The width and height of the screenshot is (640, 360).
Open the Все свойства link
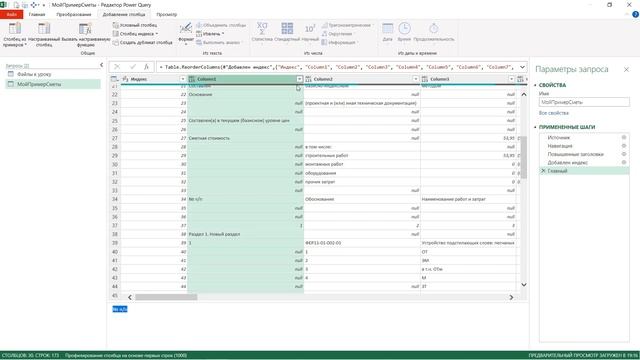pos(553,113)
